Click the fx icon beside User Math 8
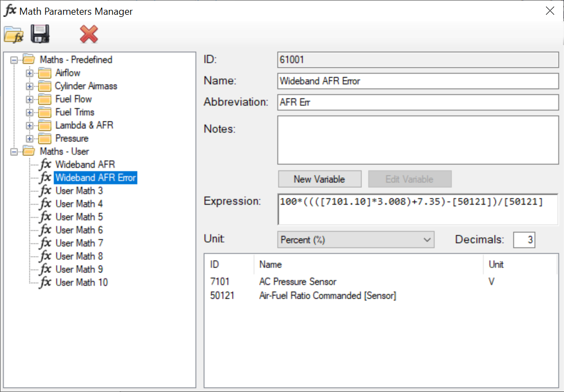 coord(46,256)
